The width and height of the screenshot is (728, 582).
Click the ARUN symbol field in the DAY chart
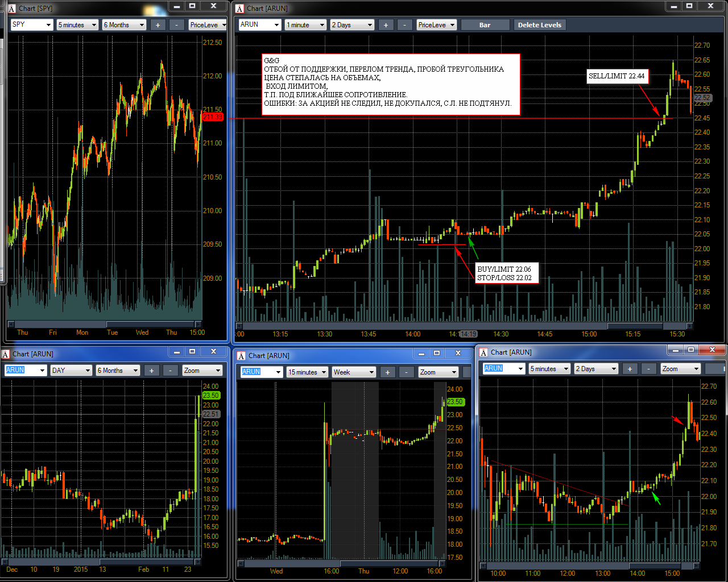[25, 370]
